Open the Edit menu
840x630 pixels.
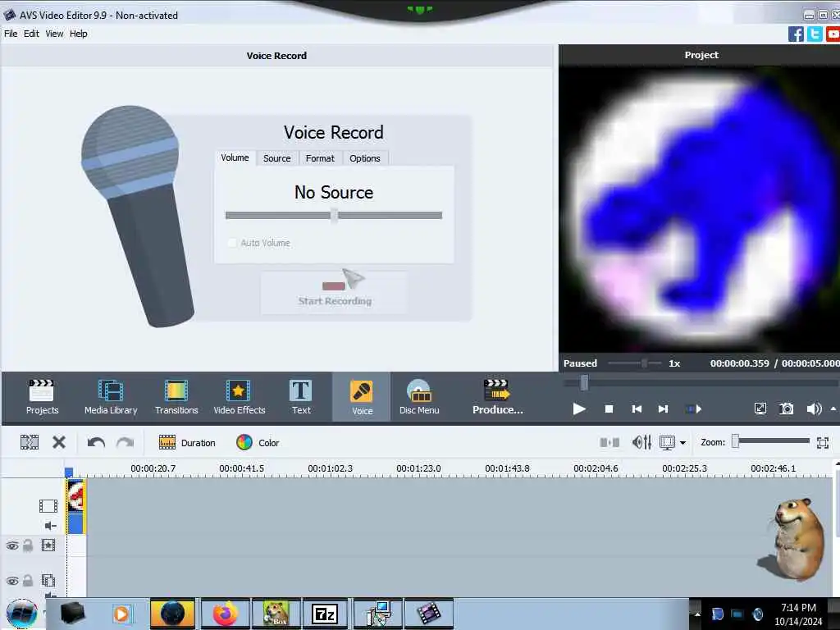(31, 33)
